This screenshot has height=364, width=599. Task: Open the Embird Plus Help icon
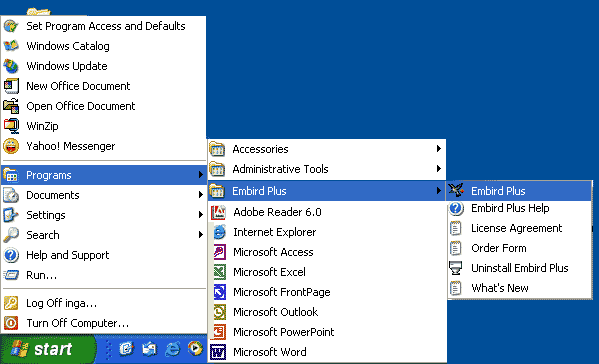point(456,209)
